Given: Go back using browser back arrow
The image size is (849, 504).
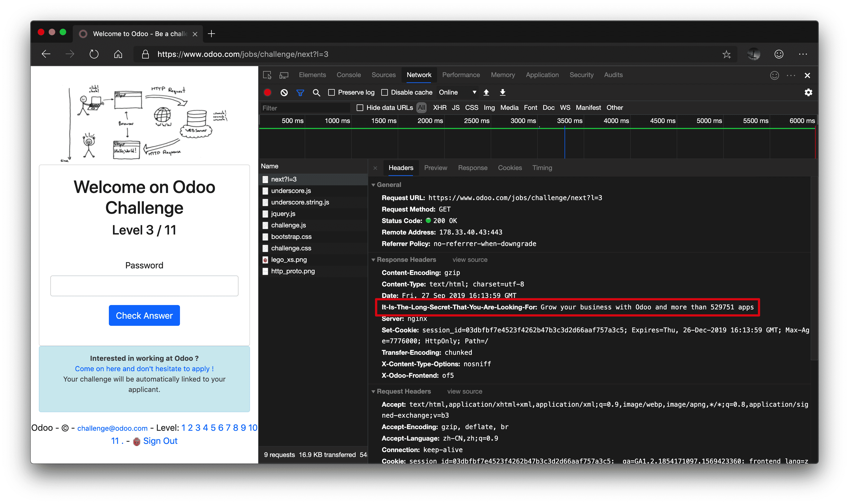Looking at the screenshot, I should pyautogui.click(x=46, y=54).
